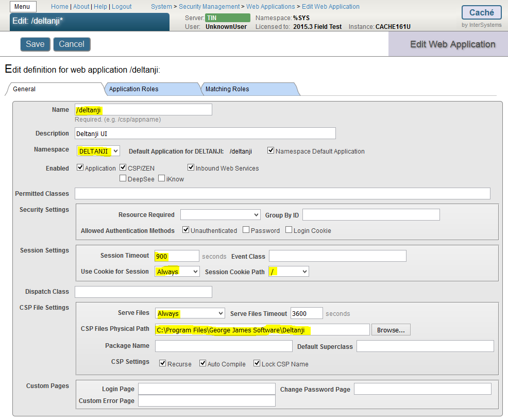Image resolution: width=508 pixels, height=420 pixels.
Task: Open the Menu button
Action: (x=23, y=7)
